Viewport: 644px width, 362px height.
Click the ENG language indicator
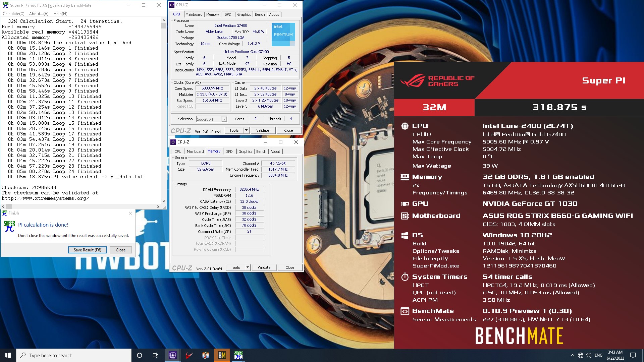pyautogui.click(x=598, y=355)
